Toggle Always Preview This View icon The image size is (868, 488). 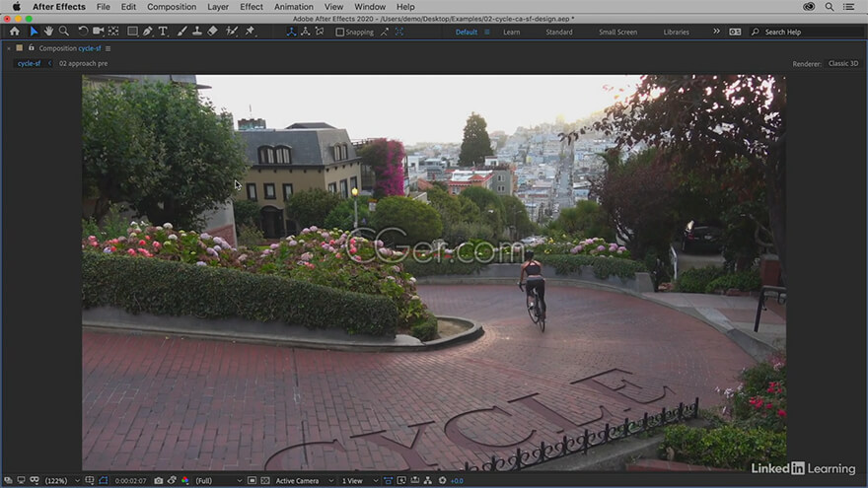pos(8,480)
